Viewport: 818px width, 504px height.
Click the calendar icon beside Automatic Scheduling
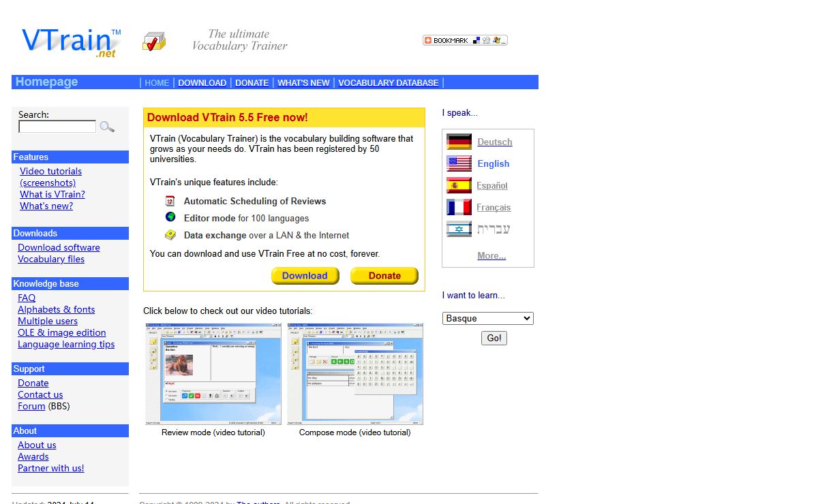[170, 201]
